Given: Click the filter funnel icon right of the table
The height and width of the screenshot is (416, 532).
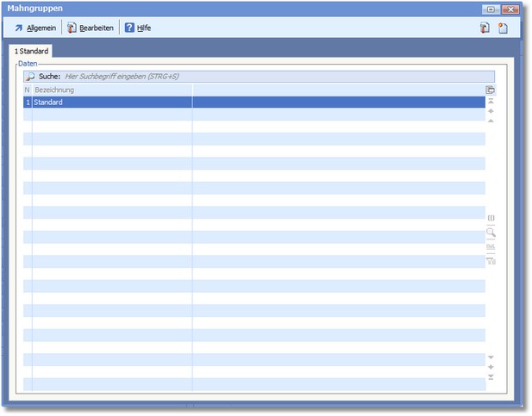Looking at the screenshot, I should 491,260.
